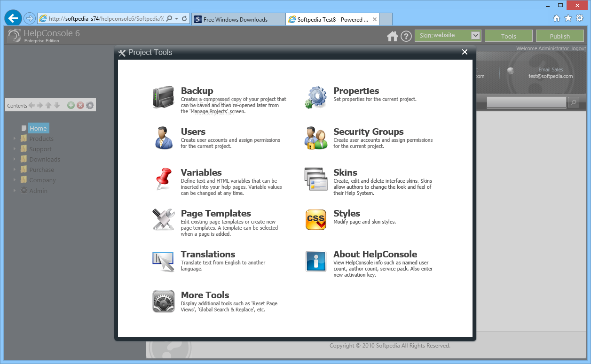The height and width of the screenshot is (364, 591).
Task: Open the HelpConsole help question icon
Action: click(406, 36)
